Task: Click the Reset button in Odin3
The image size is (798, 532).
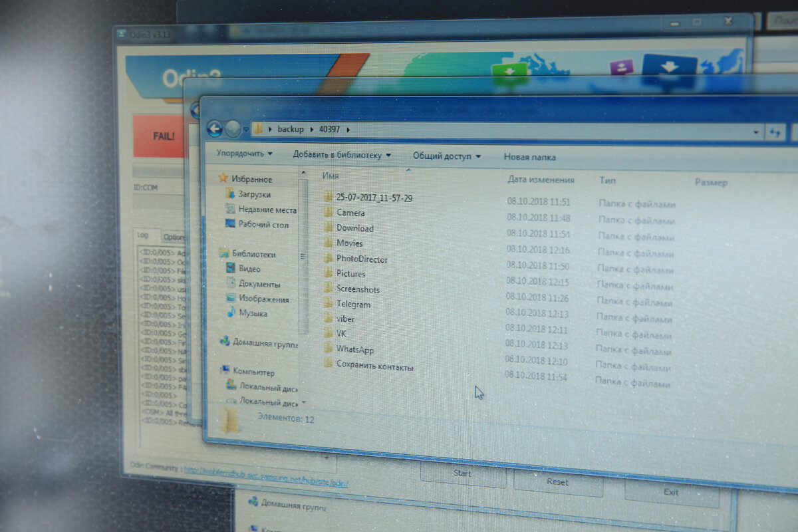Action: (557, 481)
